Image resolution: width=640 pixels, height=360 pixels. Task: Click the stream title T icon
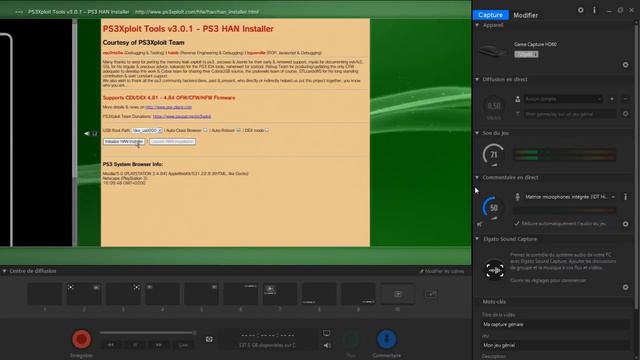pyautogui.click(x=518, y=114)
